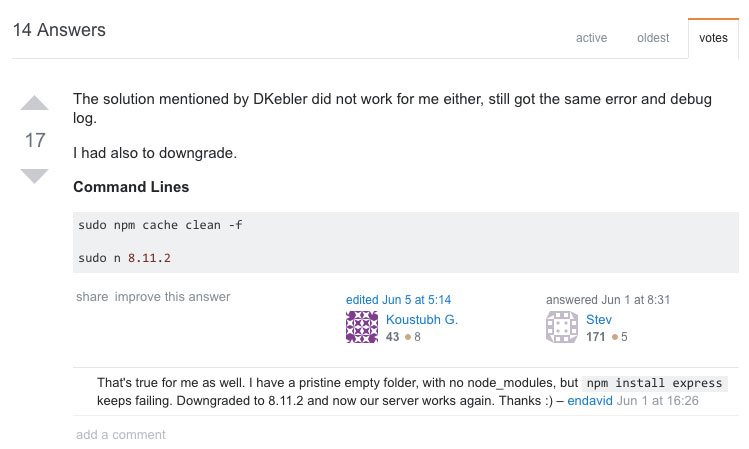Click the share link under answer
This screenshot has width=749, height=449.
click(x=92, y=297)
